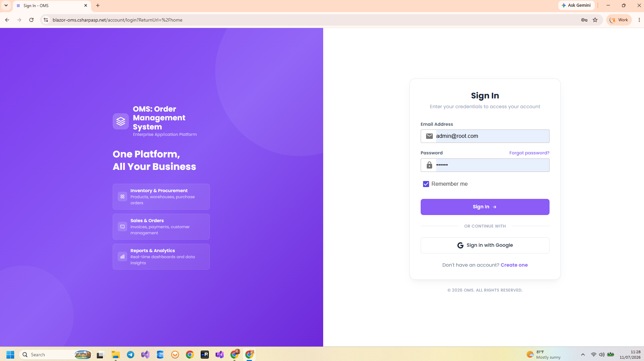Click the Email Address input field
This screenshot has height=361, width=644.
(x=485, y=136)
